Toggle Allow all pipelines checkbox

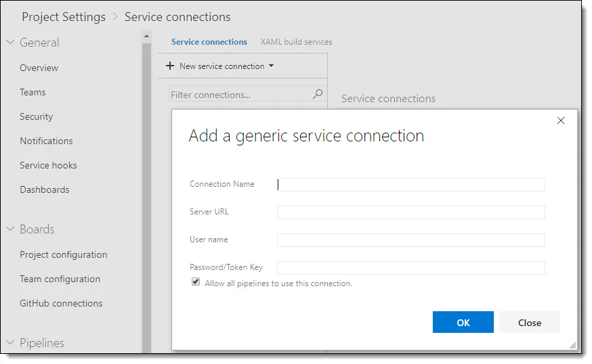(196, 282)
